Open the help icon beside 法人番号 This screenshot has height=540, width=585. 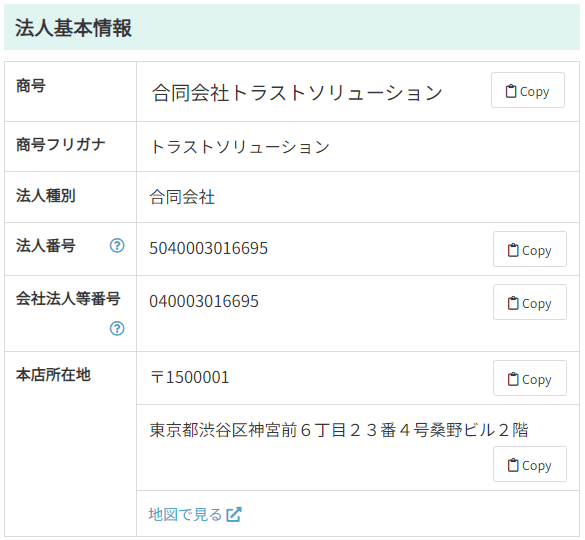pos(117,246)
